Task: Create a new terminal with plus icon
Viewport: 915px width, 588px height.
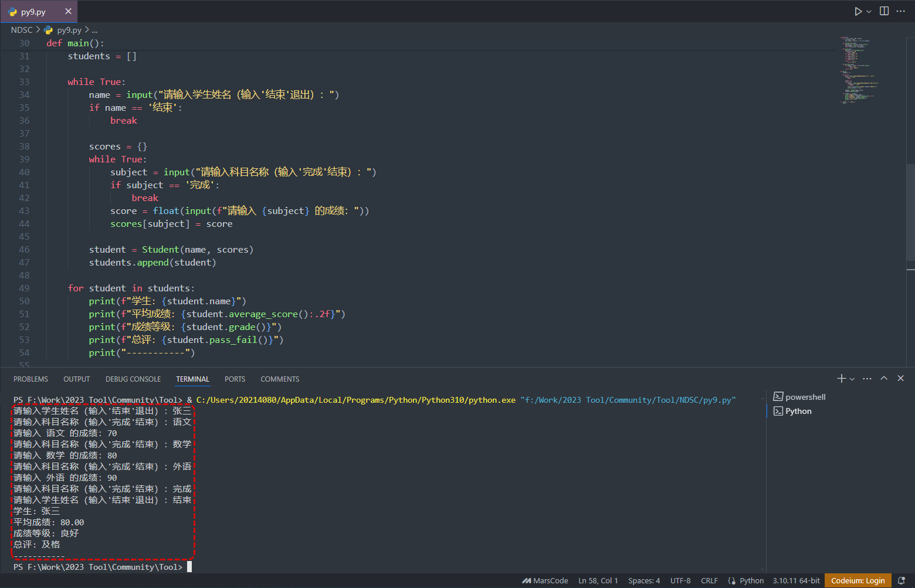Action: 841,379
